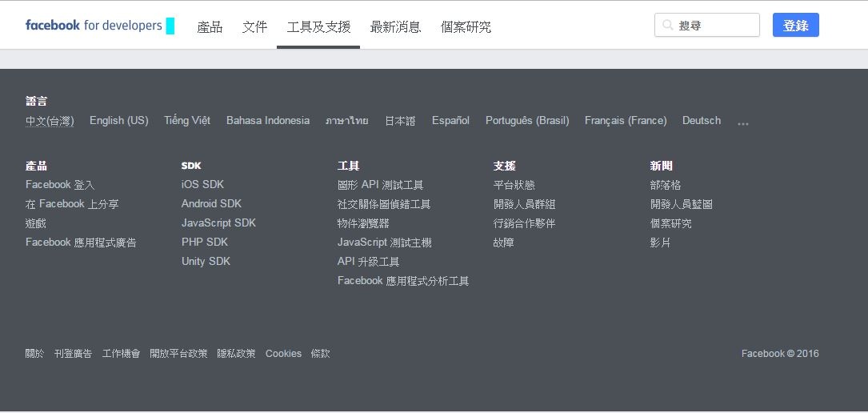
Task: Open 條款 footer link
Action: click(321, 354)
